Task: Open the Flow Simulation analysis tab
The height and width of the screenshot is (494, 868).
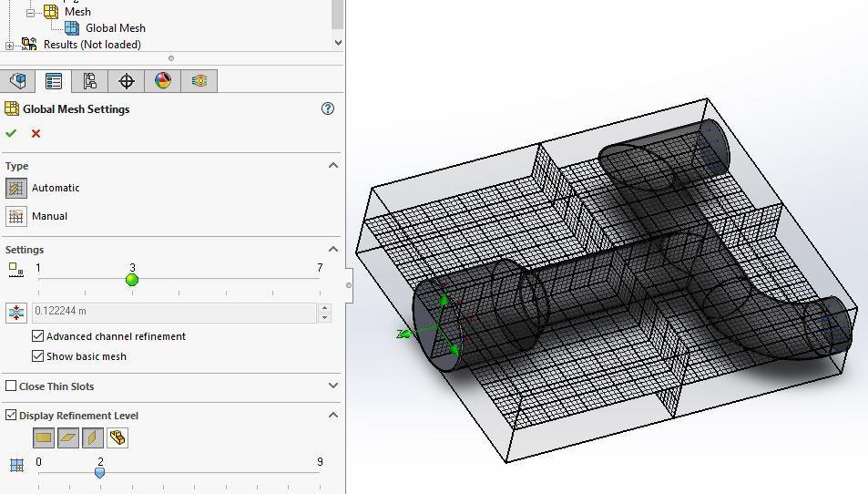Action: (199, 81)
